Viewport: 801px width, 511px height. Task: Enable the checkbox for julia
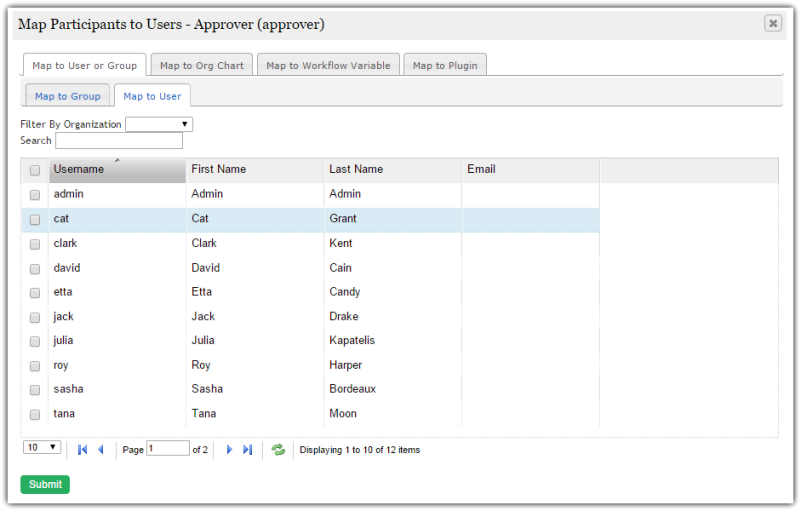click(35, 341)
